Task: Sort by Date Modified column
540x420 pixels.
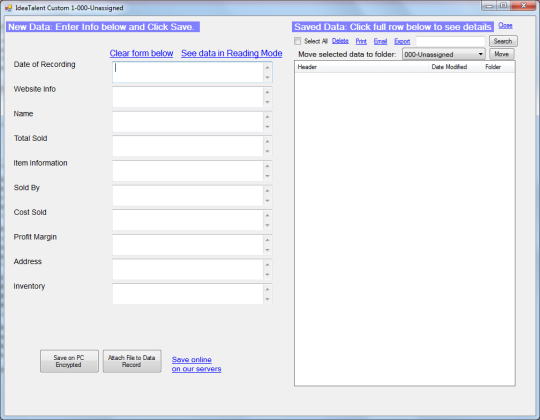Action: coord(454,67)
